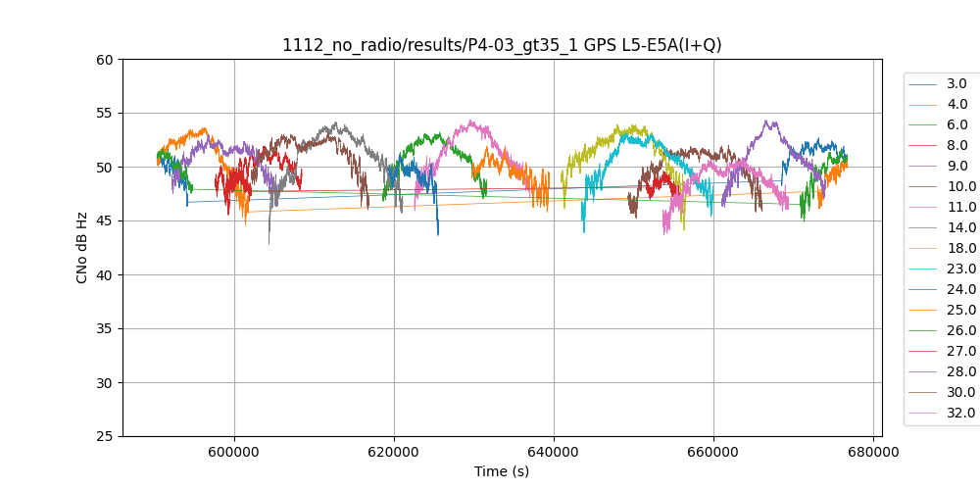Image resolution: width=980 pixels, height=490 pixels.
Task: Click the 'CNo dB Hz' y-axis label
Action: (x=82, y=247)
